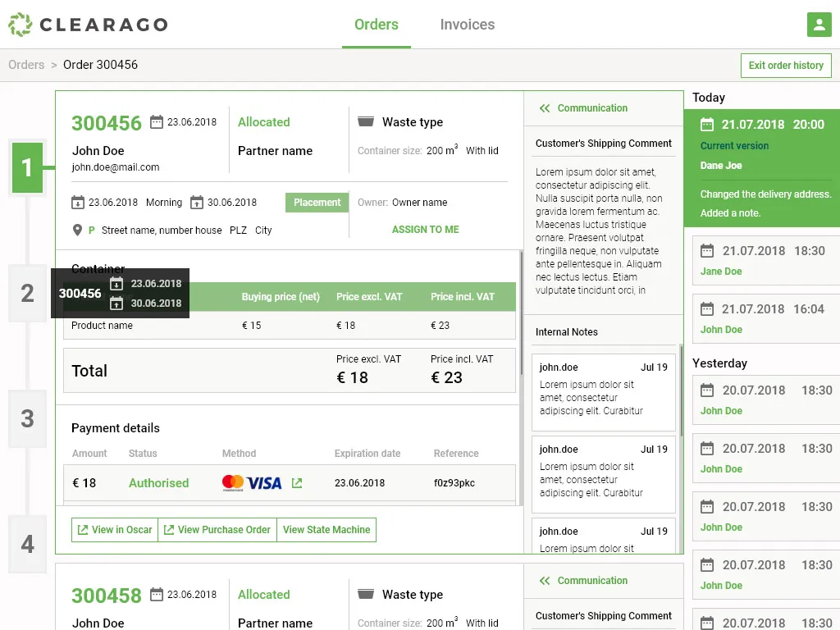
Task: Select history entry by Jane Doe 18:30
Action: click(x=761, y=260)
